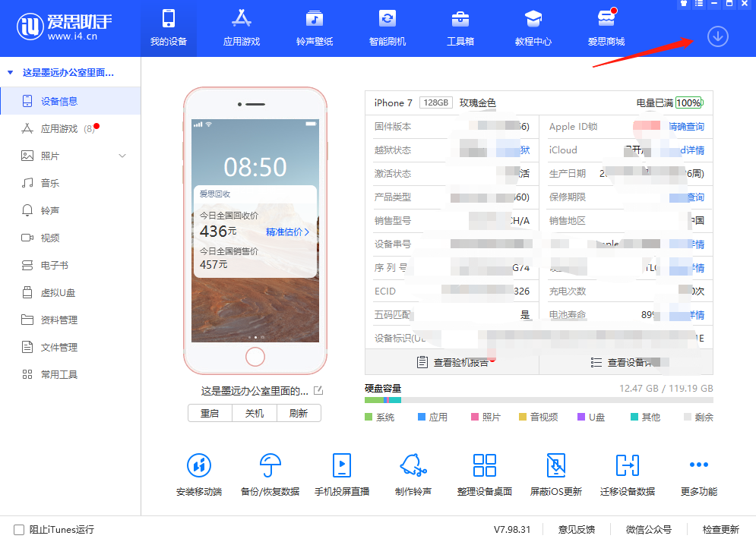Open the list menu icon in title bar
Screen dimensions: 756x542
point(698,3)
